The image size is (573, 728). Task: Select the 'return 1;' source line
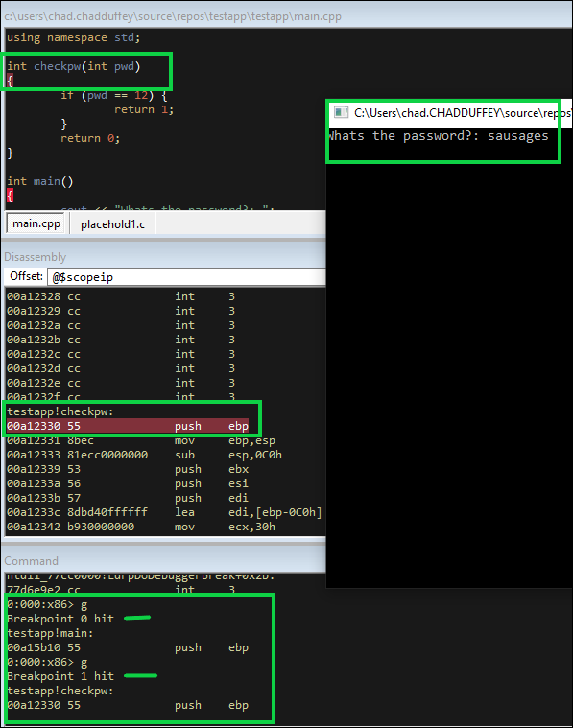coord(144,109)
